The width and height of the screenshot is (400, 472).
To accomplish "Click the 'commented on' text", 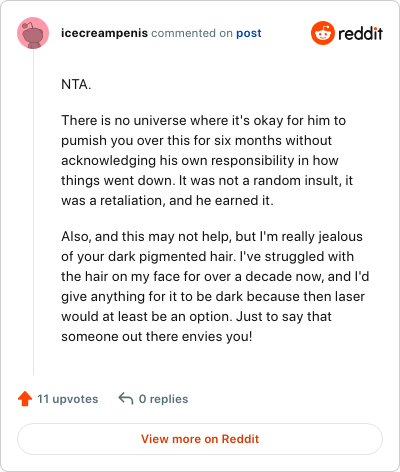I will point(192,33).
